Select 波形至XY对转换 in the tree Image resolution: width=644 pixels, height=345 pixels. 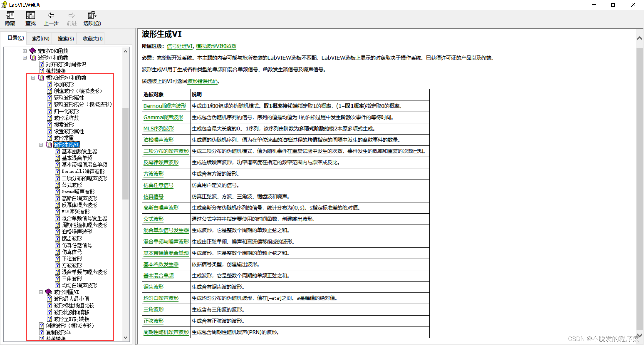(71, 319)
